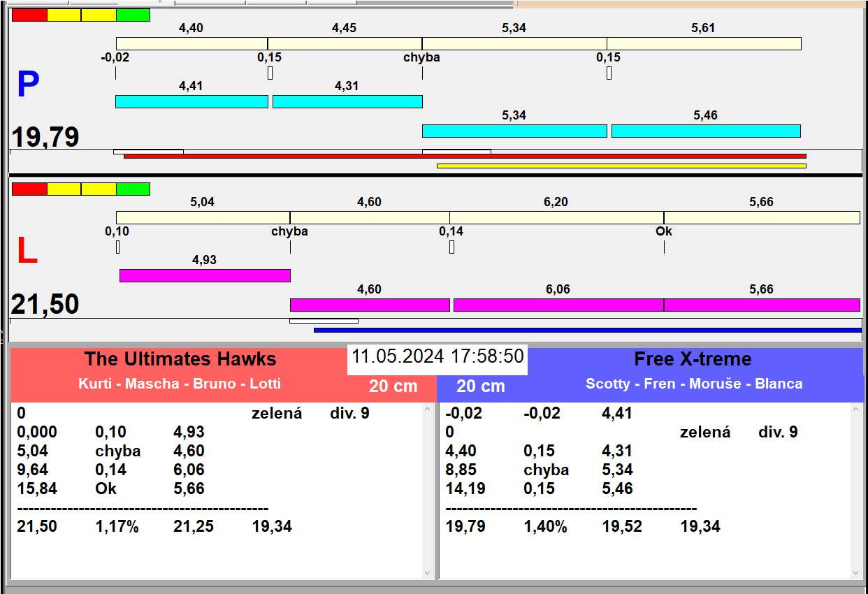Click the 20 cm jump height on blue side
This screenshot has height=594, width=868.
[x=481, y=386]
